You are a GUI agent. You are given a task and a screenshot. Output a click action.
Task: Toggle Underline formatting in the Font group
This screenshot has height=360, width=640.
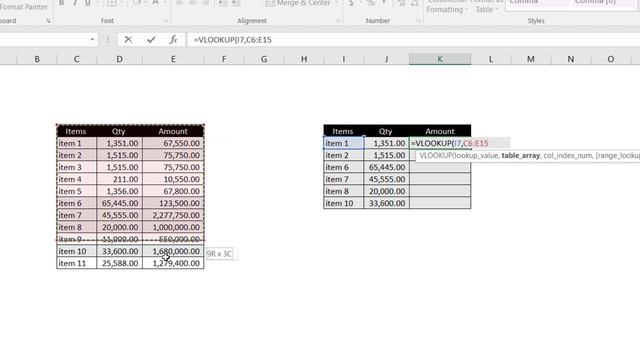tap(88, 3)
